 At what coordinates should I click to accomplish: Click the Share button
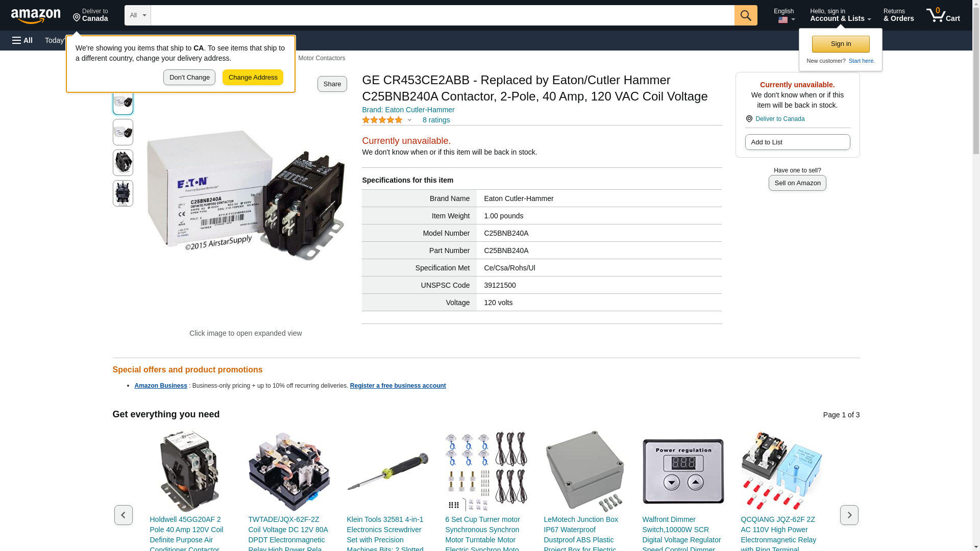pos(332,84)
